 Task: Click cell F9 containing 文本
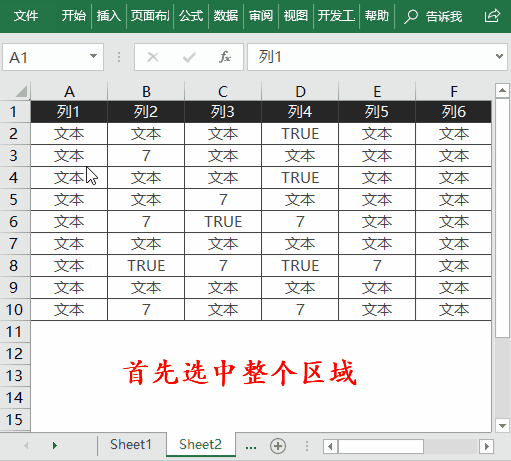pyautogui.click(x=454, y=288)
